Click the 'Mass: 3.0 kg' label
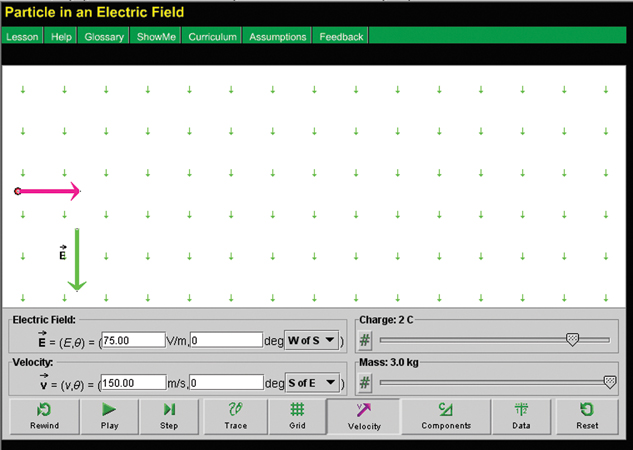 coord(388,362)
